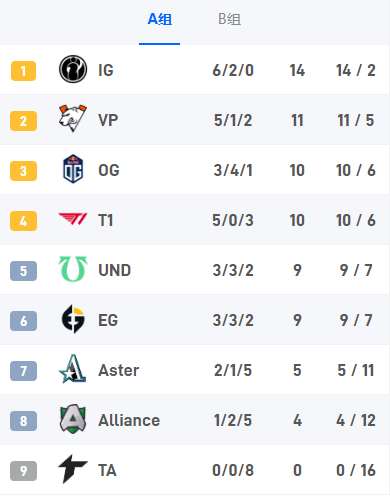Open the IG team name link
The height and width of the screenshot is (496, 390).
coord(106,70)
